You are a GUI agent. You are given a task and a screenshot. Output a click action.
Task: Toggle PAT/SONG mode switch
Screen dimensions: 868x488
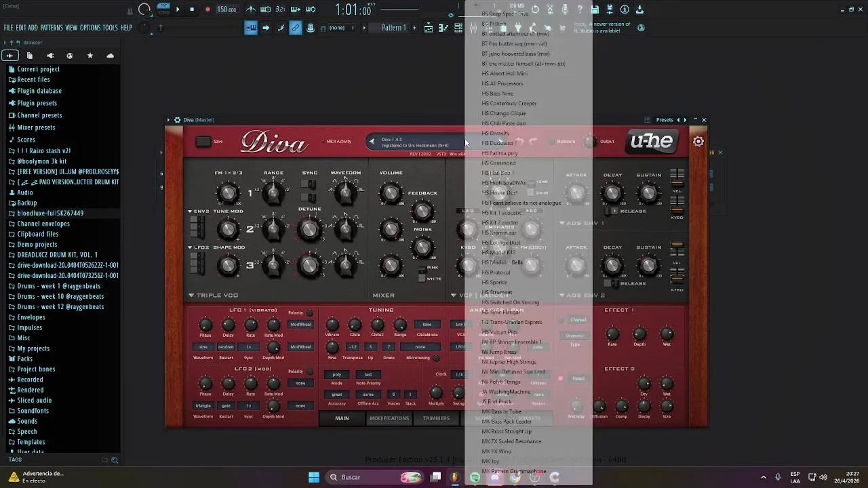pyautogui.click(x=163, y=9)
